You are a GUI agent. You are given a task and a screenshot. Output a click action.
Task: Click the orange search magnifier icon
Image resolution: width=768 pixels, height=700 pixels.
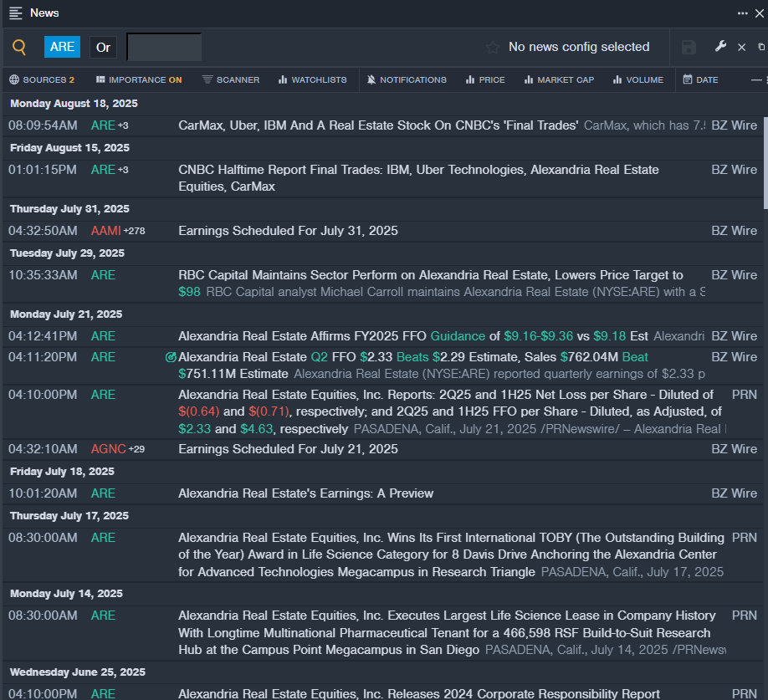point(19,47)
